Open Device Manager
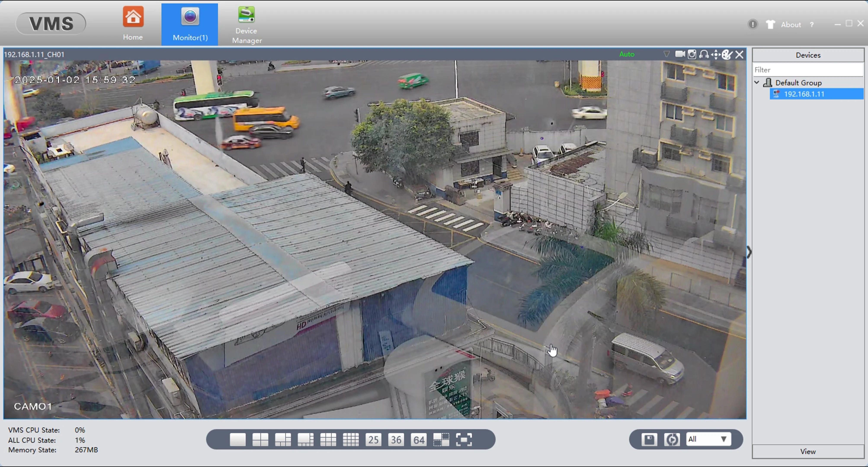This screenshot has width=868, height=467. (246, 24)
